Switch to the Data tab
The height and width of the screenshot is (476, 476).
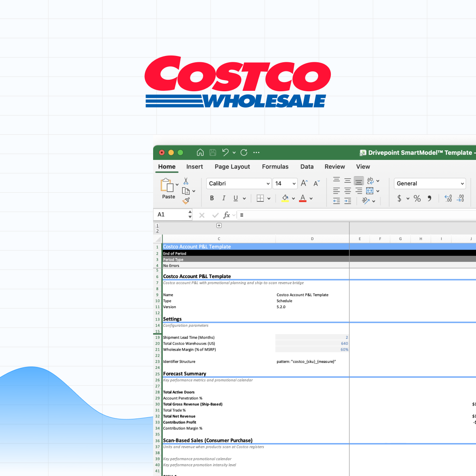(x=307, y=167)
